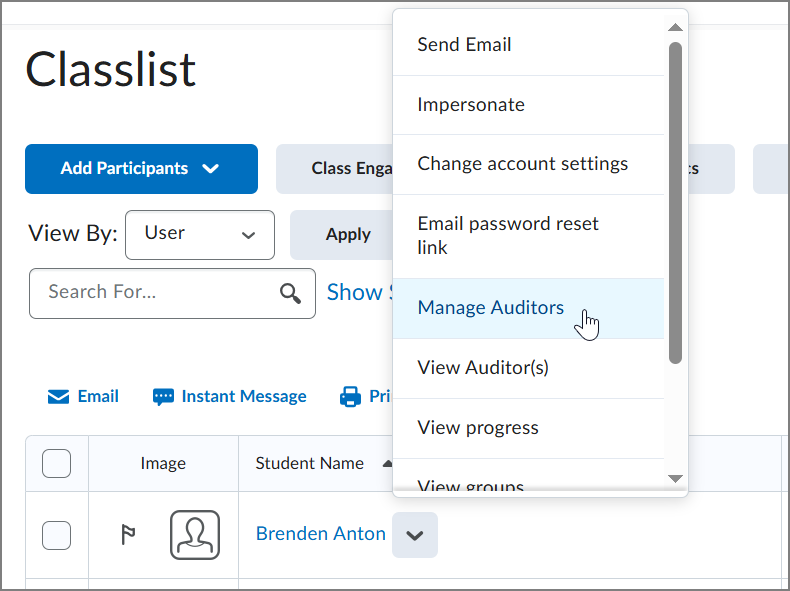This screenshot has width=790, height=591.
Task: Click the dropdown menu's vertical scrollbar thumb
Action: (675, 200)
